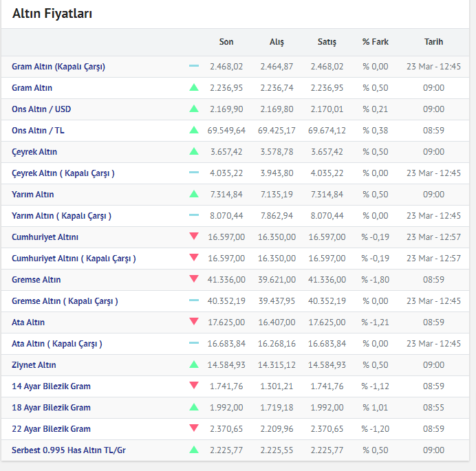Open the Ons Altın / USD link
This screenshot has height=471, width=476.
click(41, 109)
